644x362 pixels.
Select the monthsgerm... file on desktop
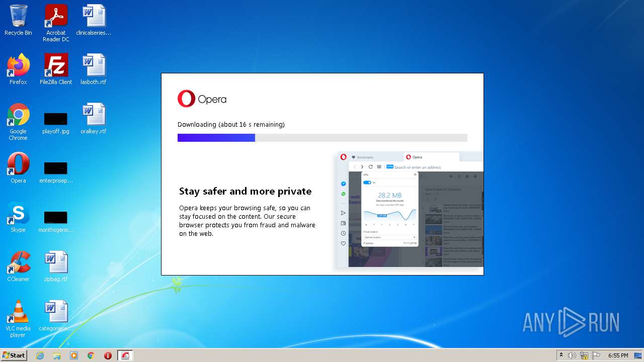tap(56, 221)
